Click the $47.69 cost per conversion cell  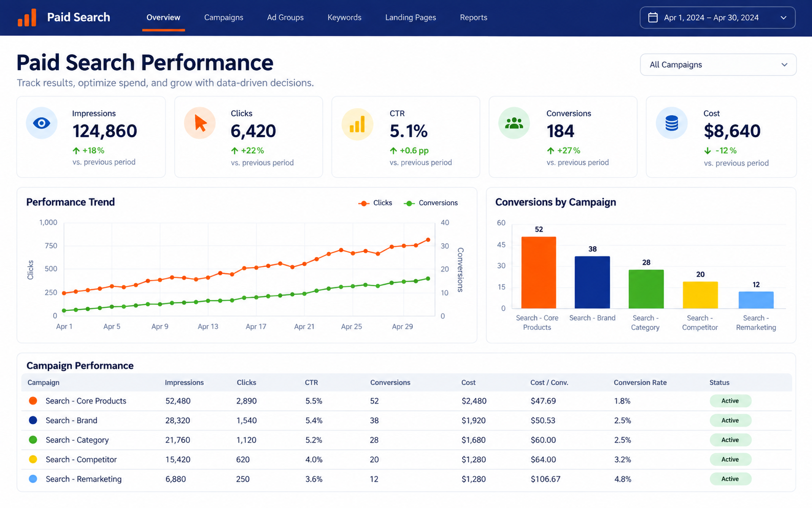click(543, 401)
